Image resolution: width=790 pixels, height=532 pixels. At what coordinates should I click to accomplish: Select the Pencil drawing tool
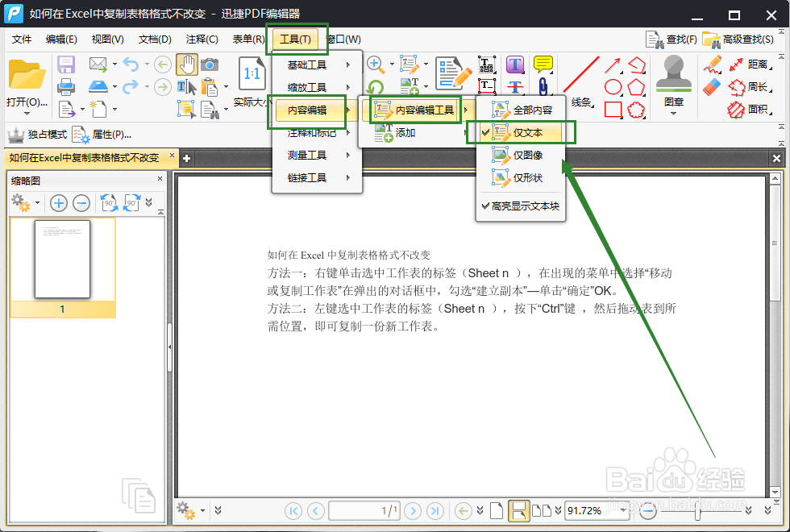pos(713,64)
